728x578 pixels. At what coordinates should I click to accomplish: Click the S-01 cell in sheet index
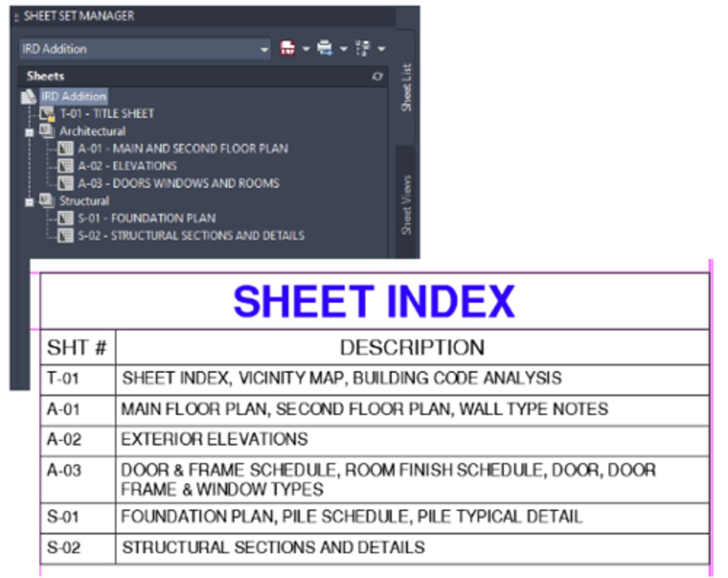[x=77, y=517]
